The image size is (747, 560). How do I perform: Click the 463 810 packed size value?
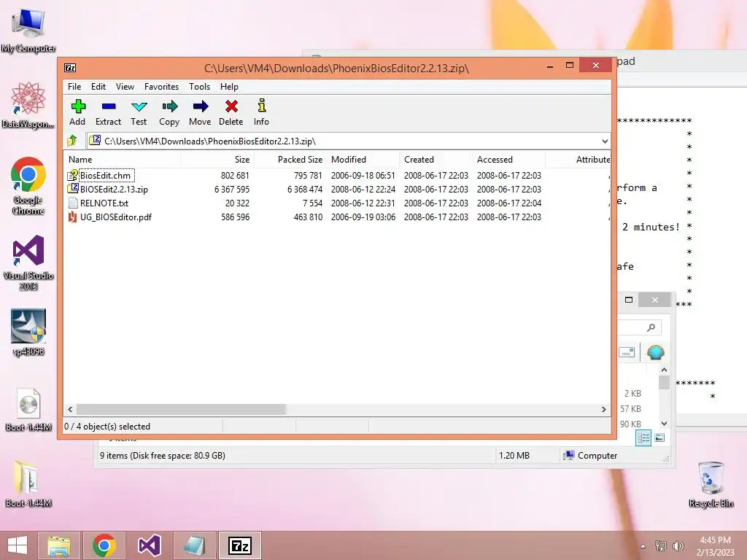tap(308, 217)
